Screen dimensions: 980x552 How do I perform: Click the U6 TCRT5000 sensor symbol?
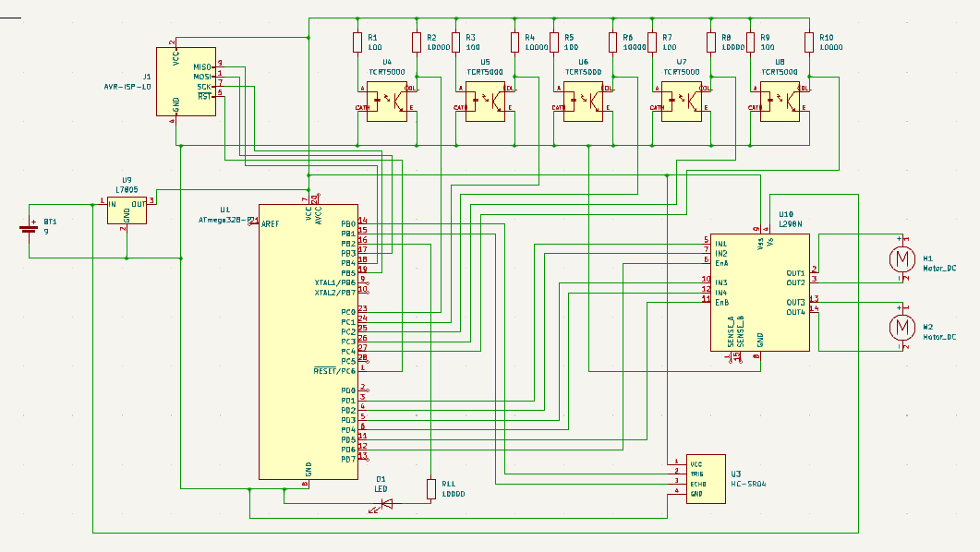point(583,102)
